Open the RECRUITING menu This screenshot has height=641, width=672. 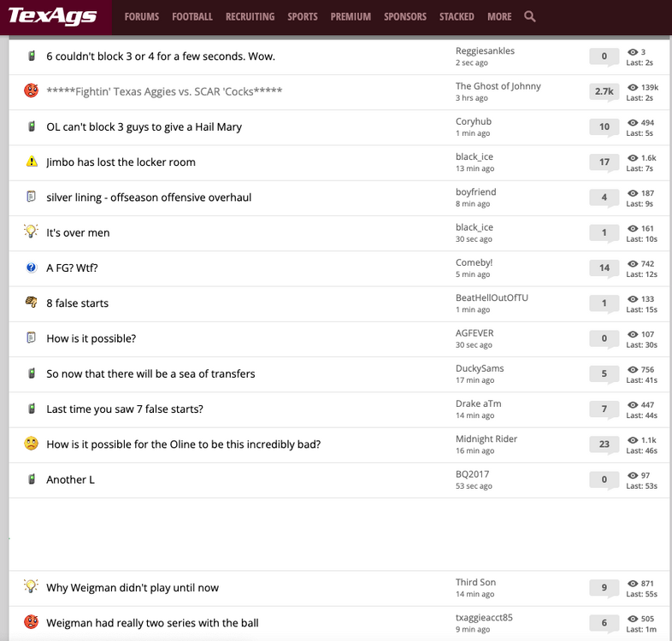click(251, 17)
